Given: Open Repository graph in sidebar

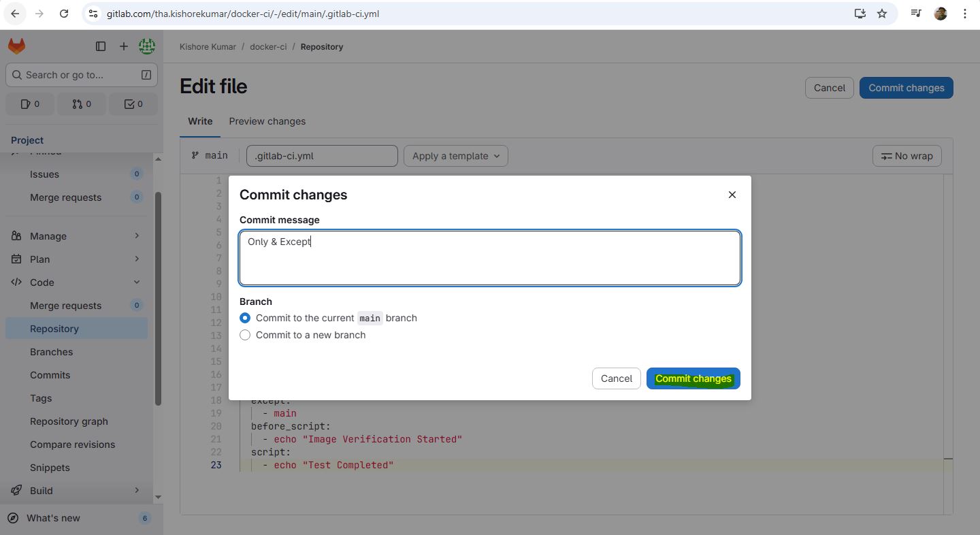Looking at the screenshot, I should pos(69,421).
